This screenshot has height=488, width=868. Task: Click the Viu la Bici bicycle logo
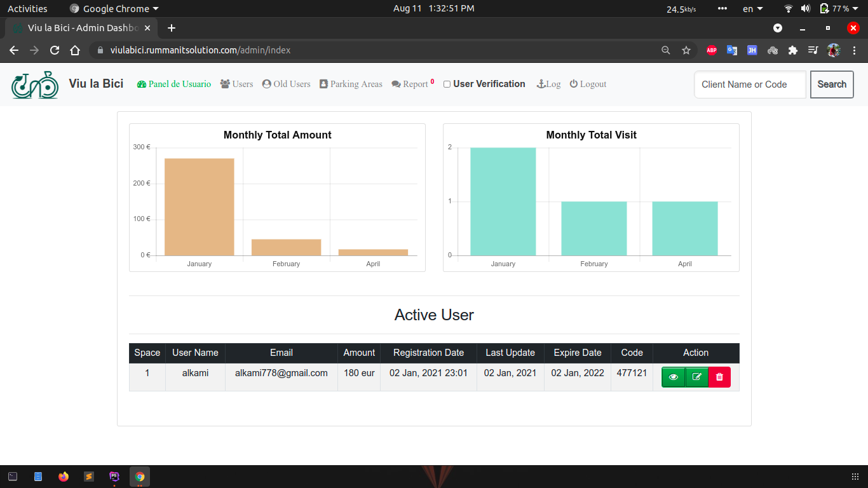[35, 85]
